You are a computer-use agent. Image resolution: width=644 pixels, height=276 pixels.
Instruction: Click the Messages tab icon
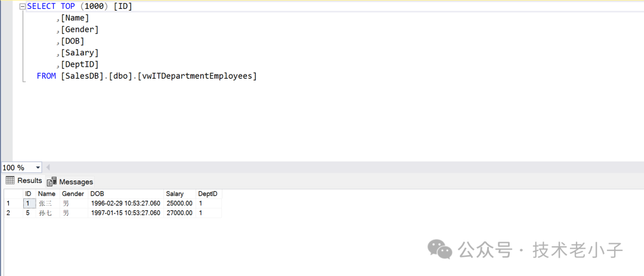(x=52, y=182)
